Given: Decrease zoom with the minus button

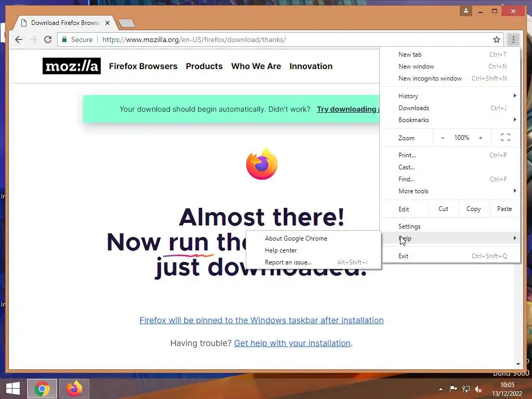Looking at the screenshot, I should [x=443, y=138].
